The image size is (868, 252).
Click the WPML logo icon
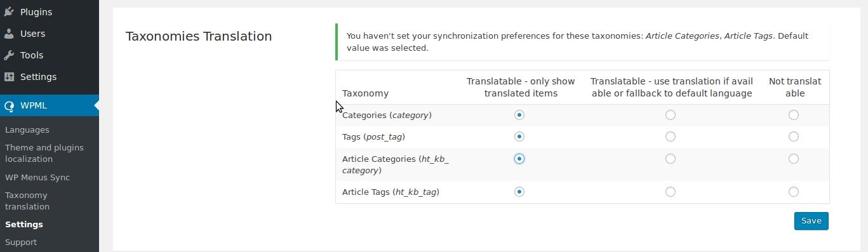pyautogui.click(x=9, y=105)
